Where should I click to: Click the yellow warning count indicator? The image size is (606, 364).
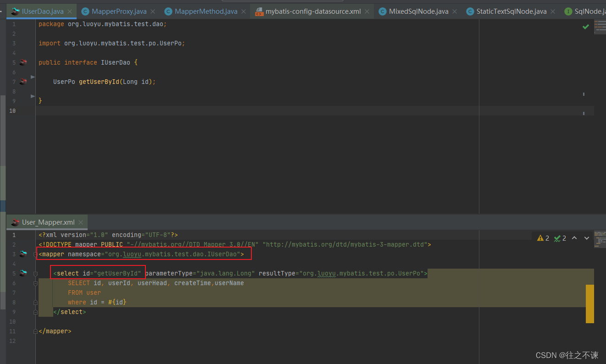(543, 238)
